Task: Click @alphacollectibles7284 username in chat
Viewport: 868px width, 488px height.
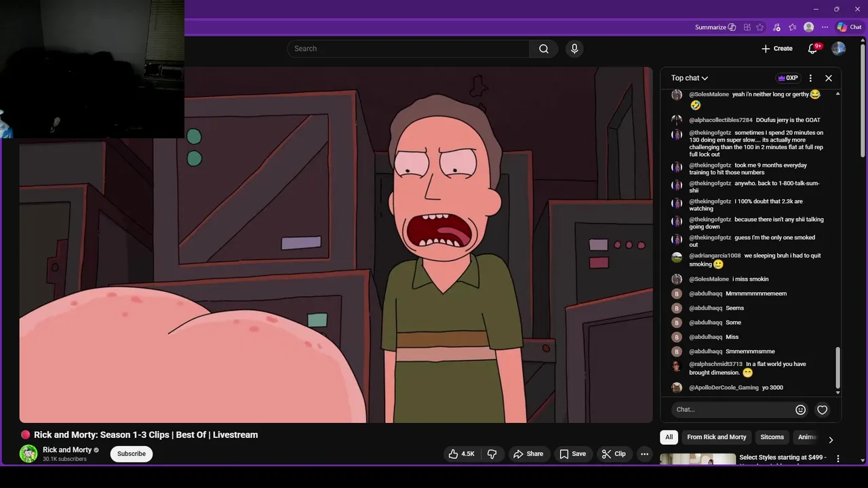Action: 720,120
